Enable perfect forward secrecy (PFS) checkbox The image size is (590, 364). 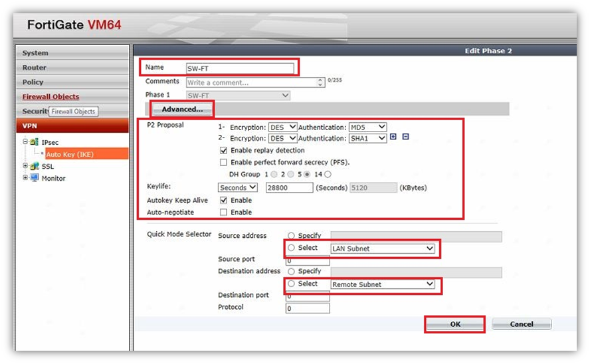pyautogui.click(x=223, y=163)
